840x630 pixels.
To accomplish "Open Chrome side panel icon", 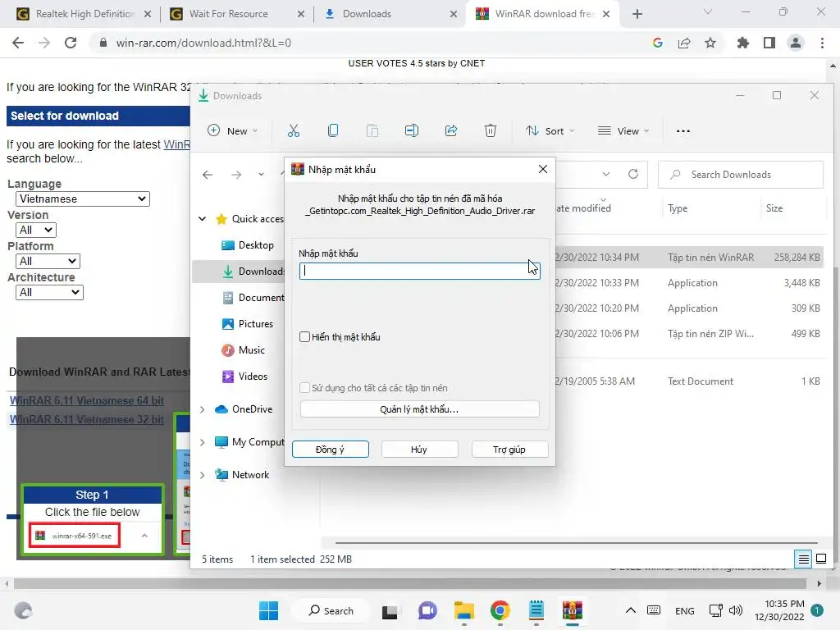I will coord(769,43).
